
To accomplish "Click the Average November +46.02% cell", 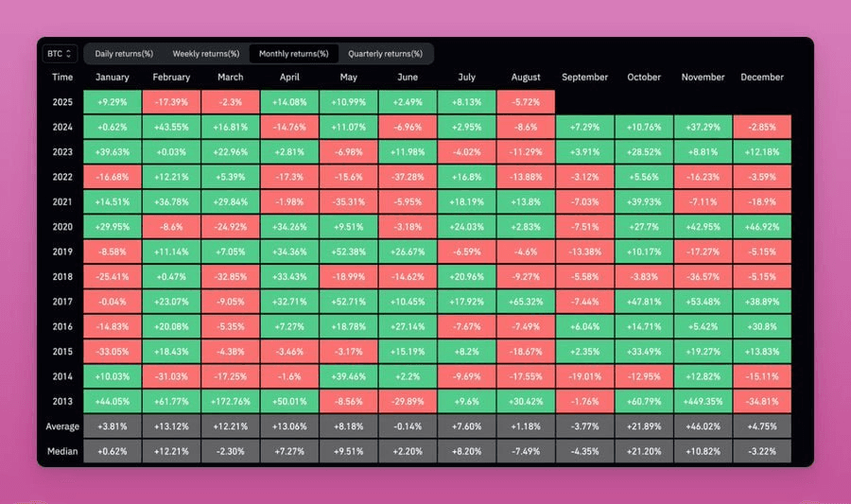I will click(x=703, y=426).
